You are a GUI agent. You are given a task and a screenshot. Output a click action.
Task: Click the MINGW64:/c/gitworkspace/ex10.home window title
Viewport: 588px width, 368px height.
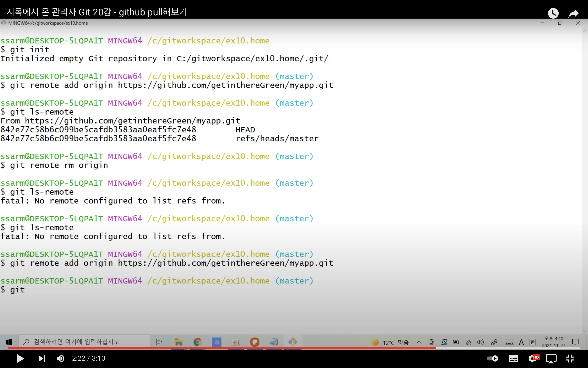(x=48, y=23)
